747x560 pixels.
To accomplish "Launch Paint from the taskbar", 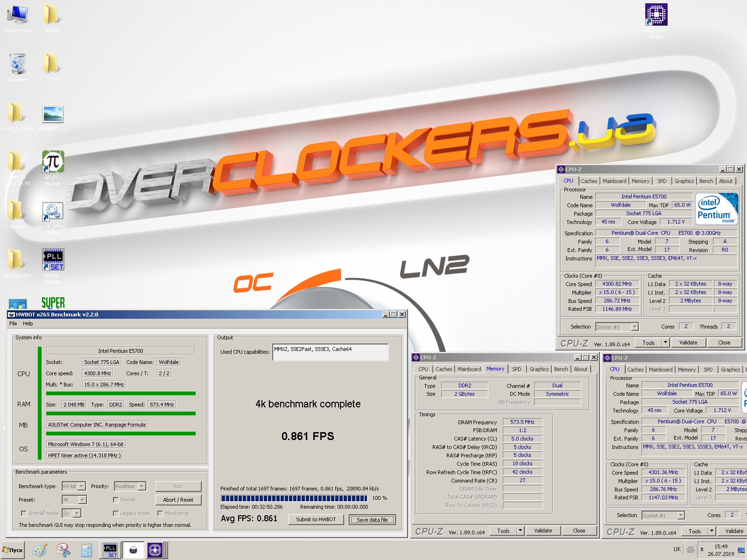I will (40, 550).
